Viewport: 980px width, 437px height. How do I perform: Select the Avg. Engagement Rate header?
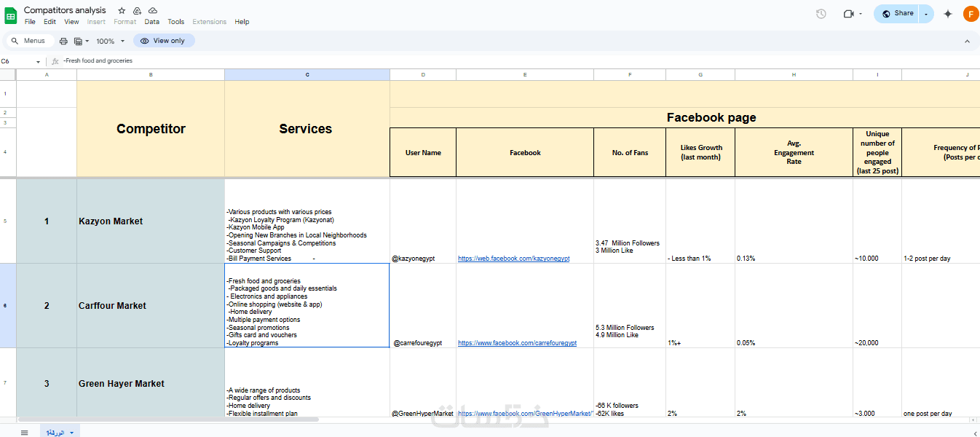click(794, 153)
